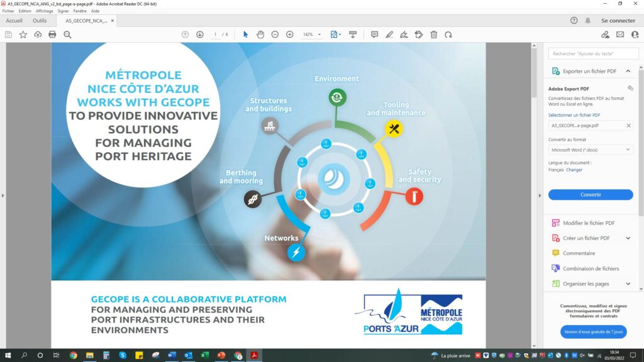
Task: Activate the hand pan tool
Action: (x=260, y=35)
